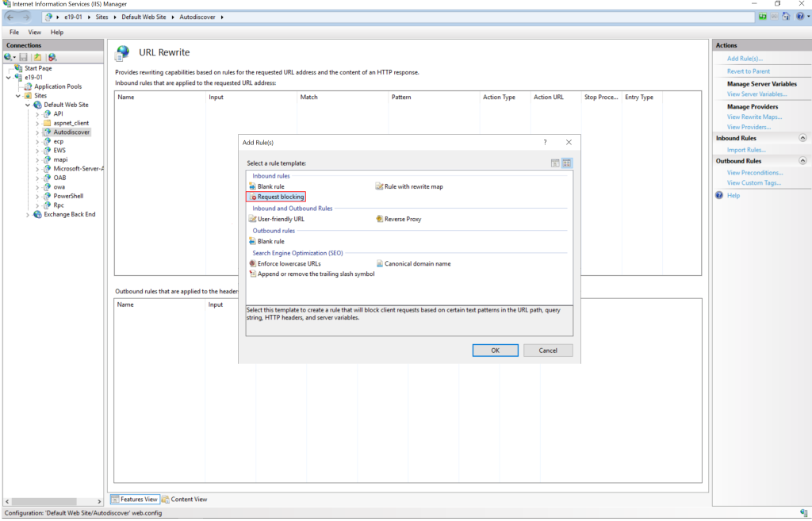The width and height of the screenshot is (812, 521).
Task: Choose the Reverse Proxy template
Action: (x=402, y=219)
